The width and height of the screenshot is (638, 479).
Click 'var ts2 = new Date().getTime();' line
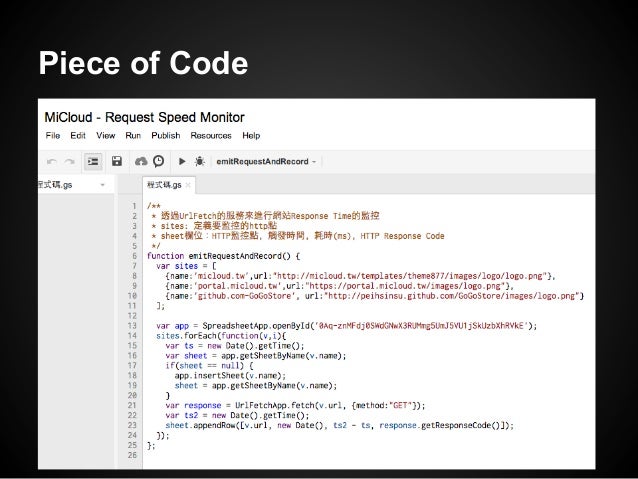pos(237,416)
